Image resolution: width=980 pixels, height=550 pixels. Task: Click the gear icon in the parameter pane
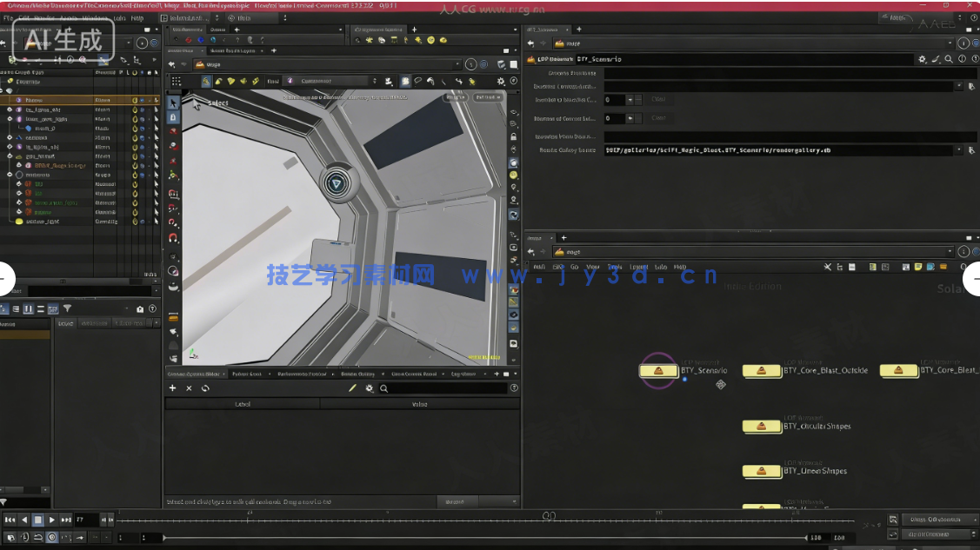click(x=922, y=59)
